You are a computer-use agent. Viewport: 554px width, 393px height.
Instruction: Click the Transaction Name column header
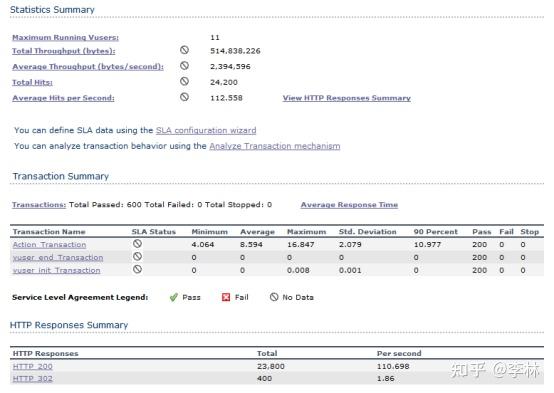(x=49, y=232)
